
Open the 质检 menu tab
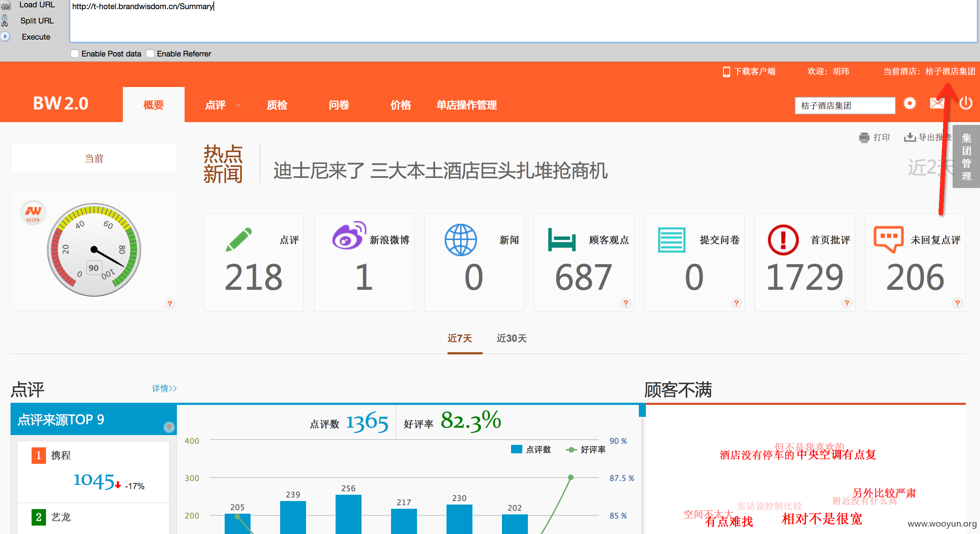277,105
